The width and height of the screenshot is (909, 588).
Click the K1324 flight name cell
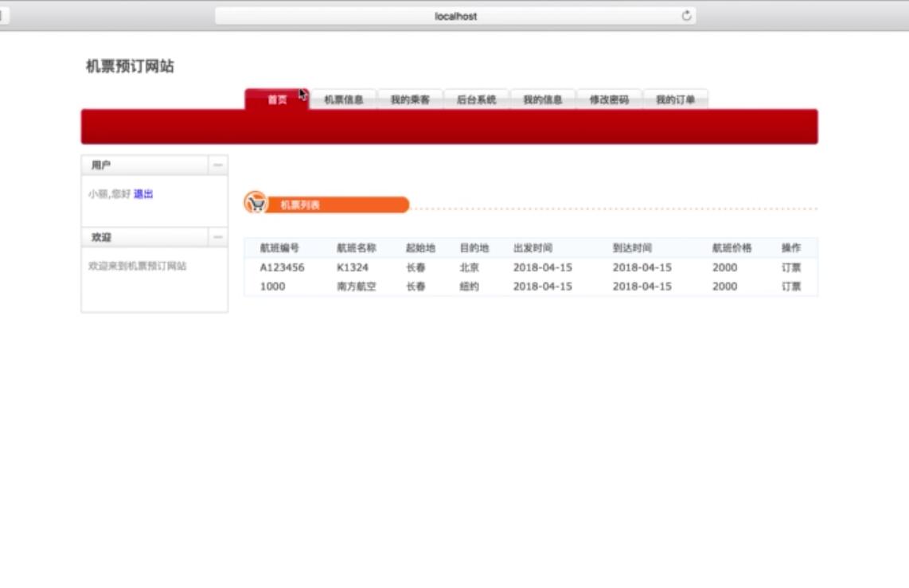353,267
